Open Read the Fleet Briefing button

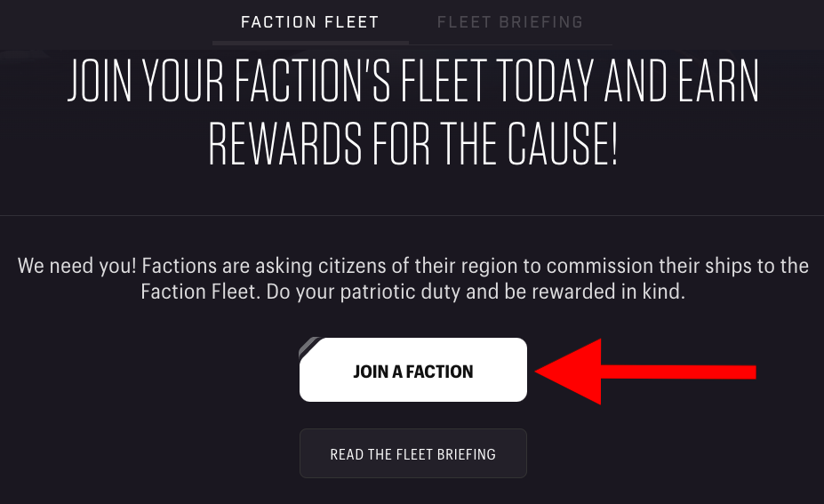(413, 453)
